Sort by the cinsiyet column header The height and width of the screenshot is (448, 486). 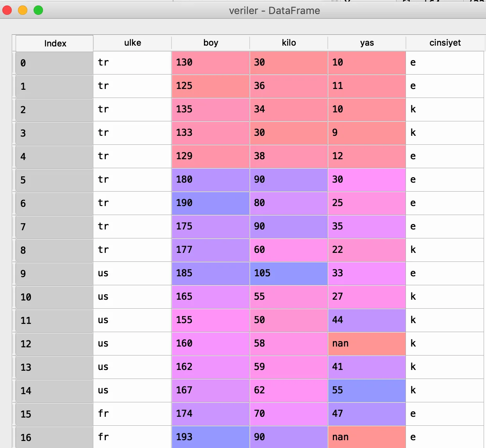(445, 43)
